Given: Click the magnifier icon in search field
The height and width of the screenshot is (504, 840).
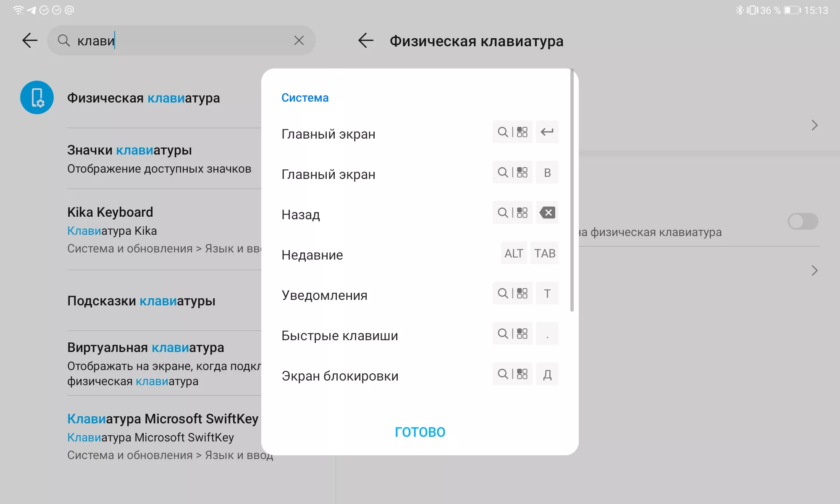Looking at the screenshot, I should click(64, 40).
